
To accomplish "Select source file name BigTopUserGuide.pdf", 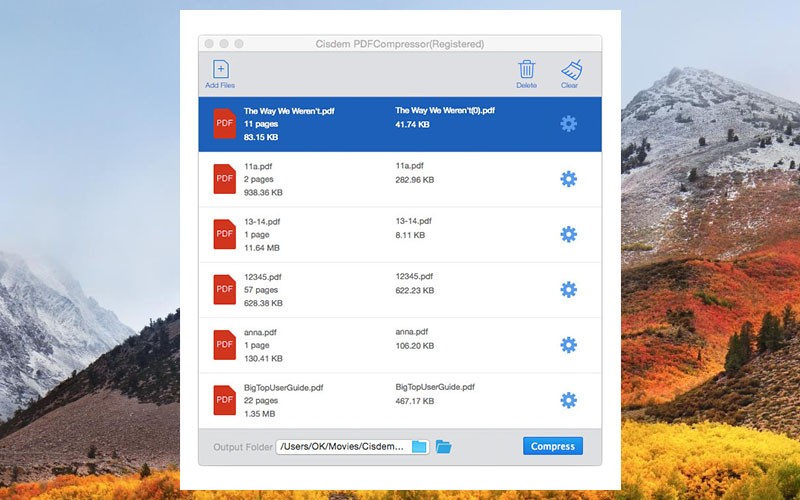I will [284, 388].
